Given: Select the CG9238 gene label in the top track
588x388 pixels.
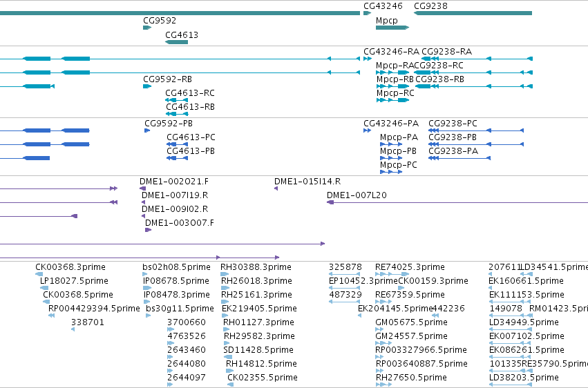Looking at the screenshot, I should point(430,6).
